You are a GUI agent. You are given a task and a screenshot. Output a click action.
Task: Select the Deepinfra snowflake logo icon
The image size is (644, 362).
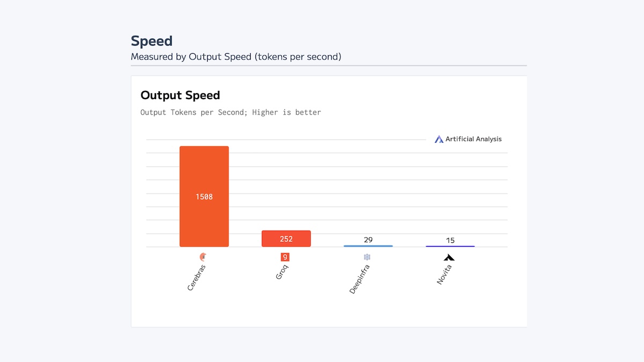pyautogui.click(x=367, y=257)
